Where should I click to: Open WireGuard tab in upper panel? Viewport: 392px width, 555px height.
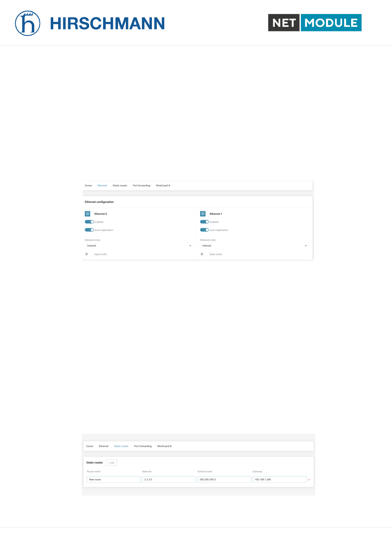tap(163, 185)
